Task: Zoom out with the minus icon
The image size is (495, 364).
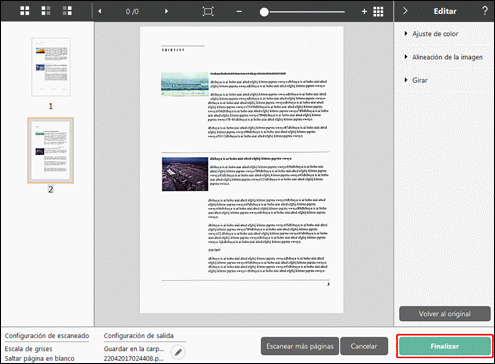Action: [x=239, y=12]
